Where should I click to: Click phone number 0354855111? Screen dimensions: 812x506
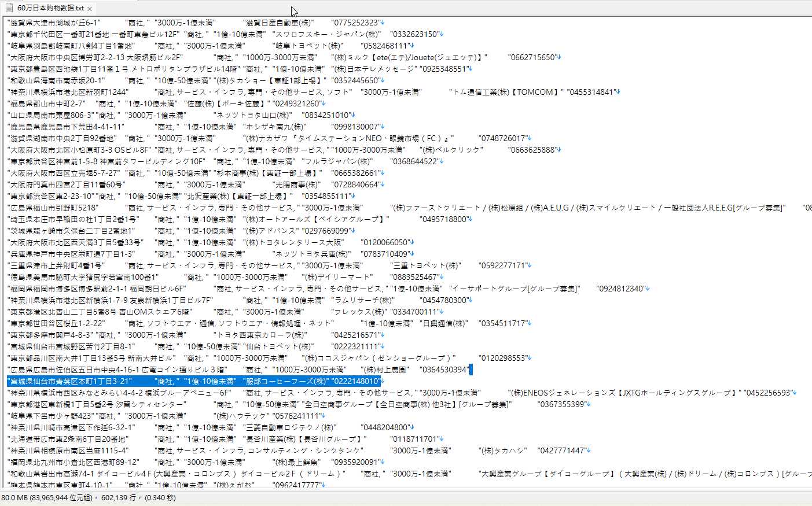tap(326, 196)
